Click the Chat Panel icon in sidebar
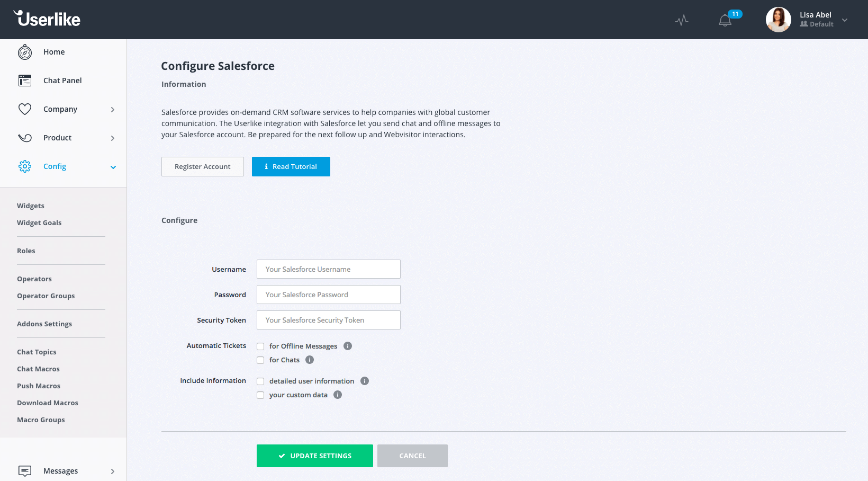The height and width of the screenshot is (481, 868). pyautogui.click(x=25, y=81)
